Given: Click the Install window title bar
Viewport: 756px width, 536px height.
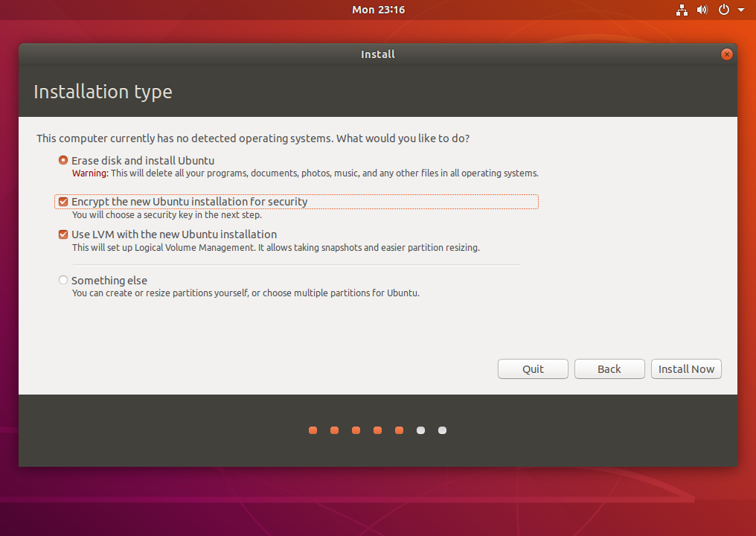Looking at the screenshot, I should (x=378, y=54).
